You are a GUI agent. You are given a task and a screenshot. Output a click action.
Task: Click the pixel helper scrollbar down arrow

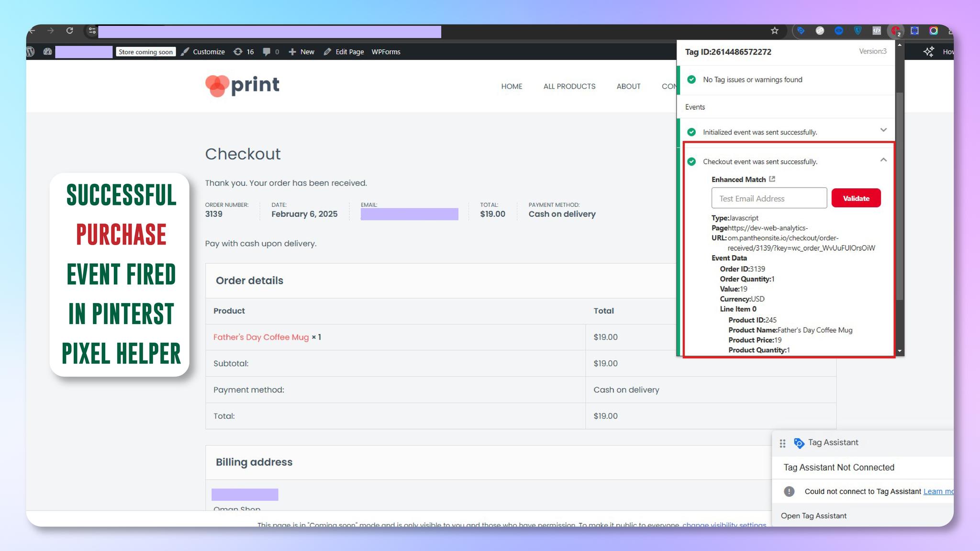click(x=900, y=351)
